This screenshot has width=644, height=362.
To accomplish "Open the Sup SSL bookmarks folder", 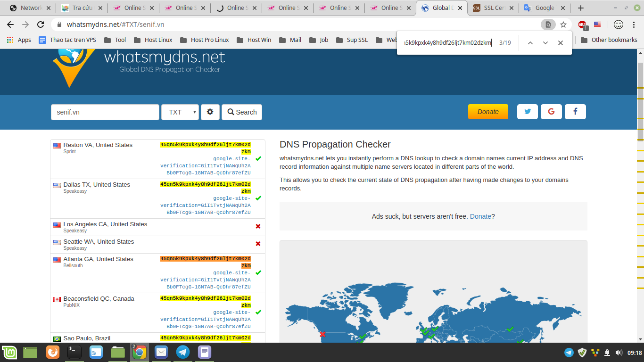I will click(352, 40).
